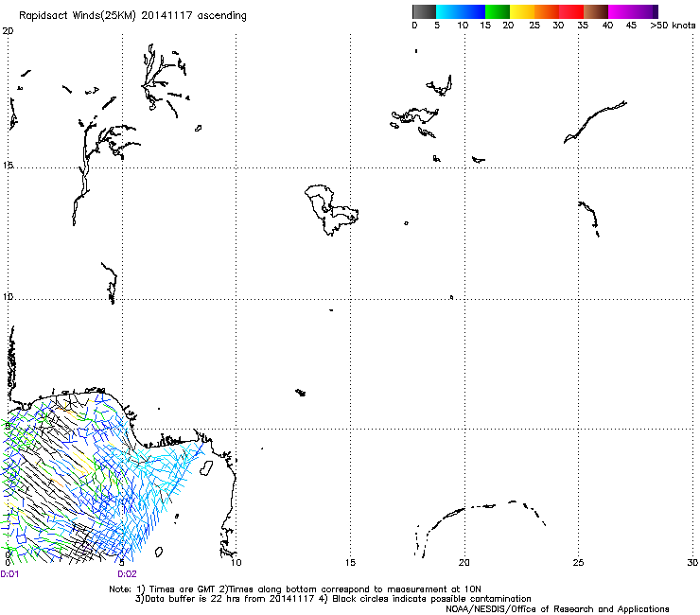Click the legend scale label '0'
Image resolution: width=700 pixels, height=615 pixels.
[x=414, y=26]
